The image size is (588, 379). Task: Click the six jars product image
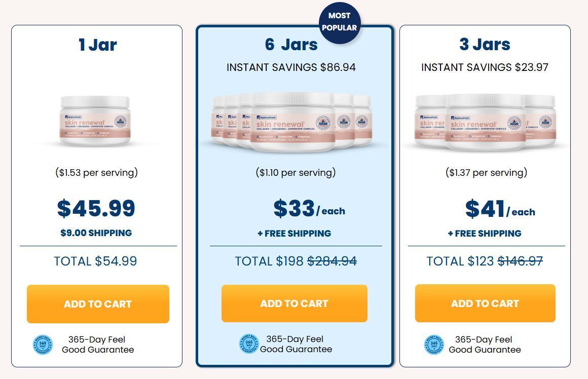[291, 122]
